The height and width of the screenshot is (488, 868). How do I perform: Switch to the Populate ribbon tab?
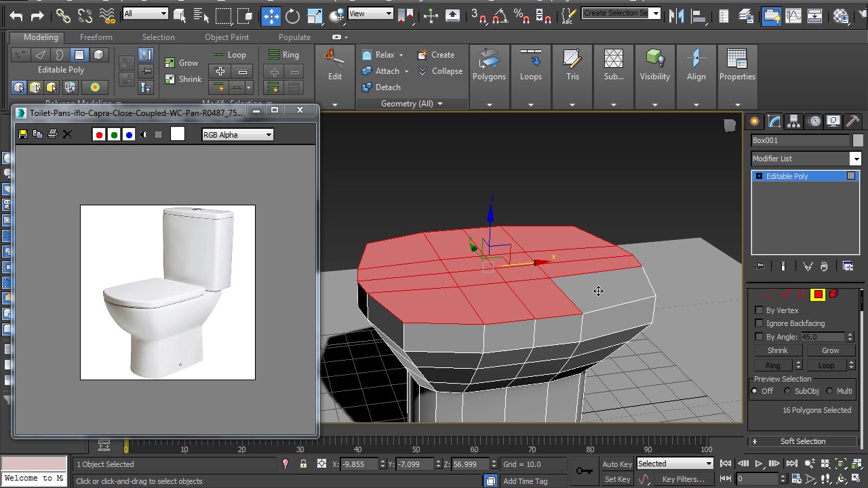[x=294, y=37]
